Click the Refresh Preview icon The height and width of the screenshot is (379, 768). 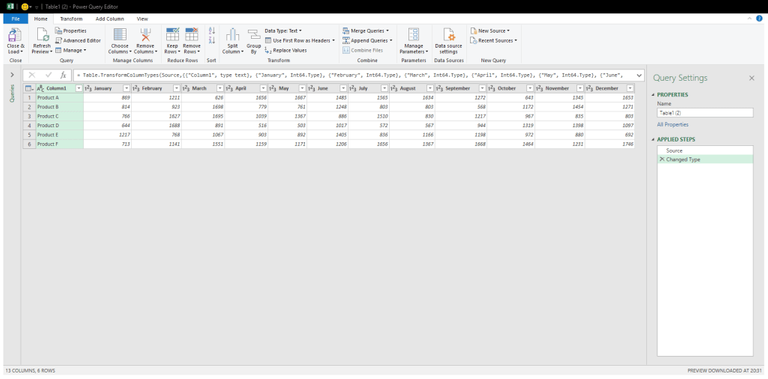click(x=42, y=35)
